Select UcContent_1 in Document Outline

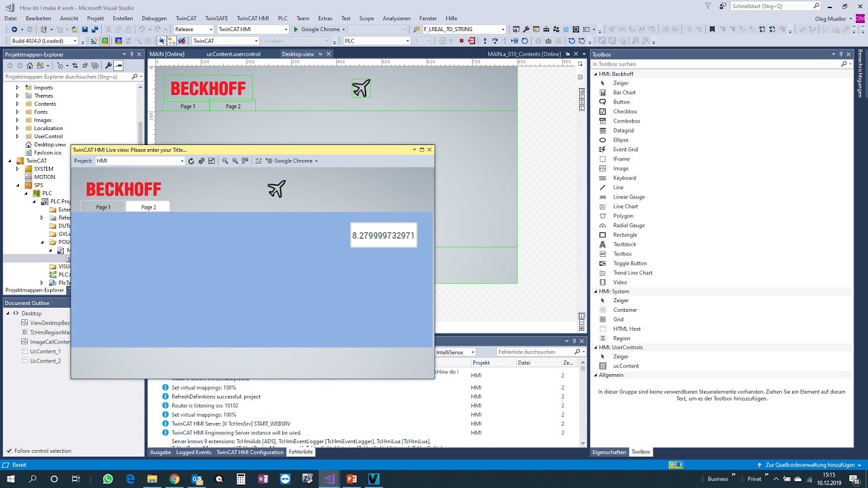pyautogui.click(x=45, y=351)
